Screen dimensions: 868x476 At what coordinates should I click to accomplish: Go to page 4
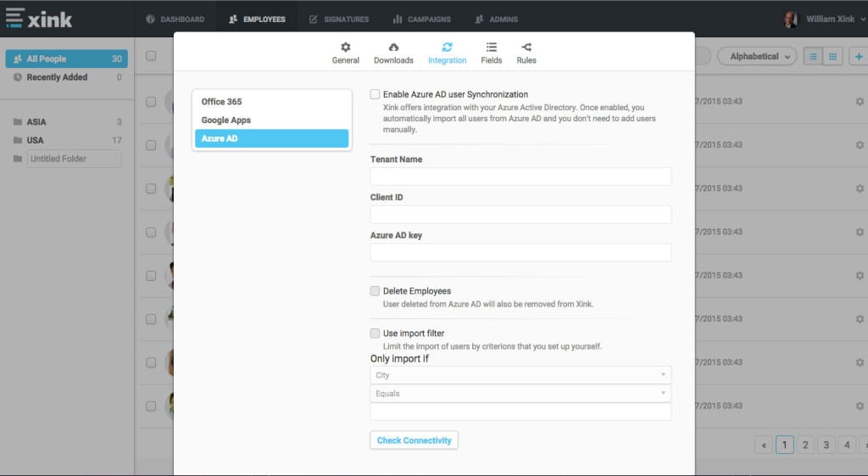tap(847, 445)
